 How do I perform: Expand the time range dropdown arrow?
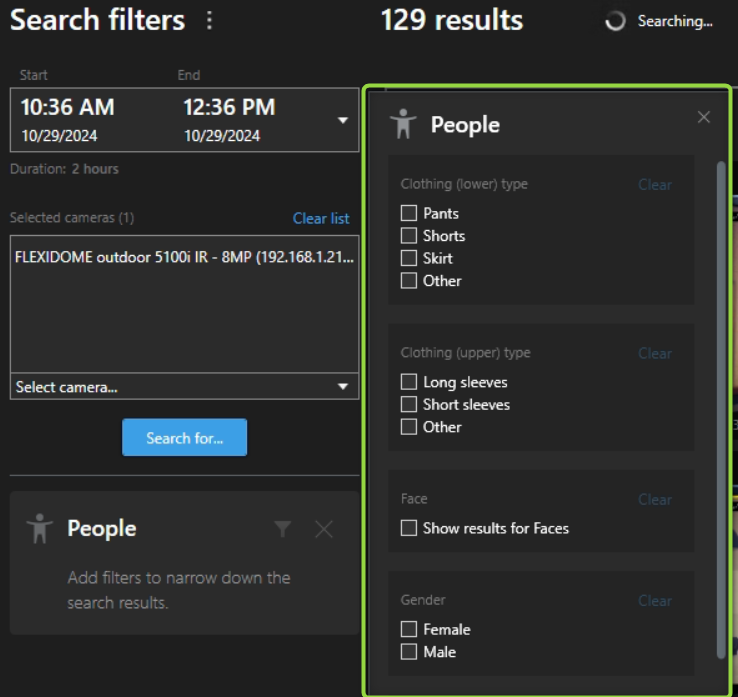(x=343, y=120)
